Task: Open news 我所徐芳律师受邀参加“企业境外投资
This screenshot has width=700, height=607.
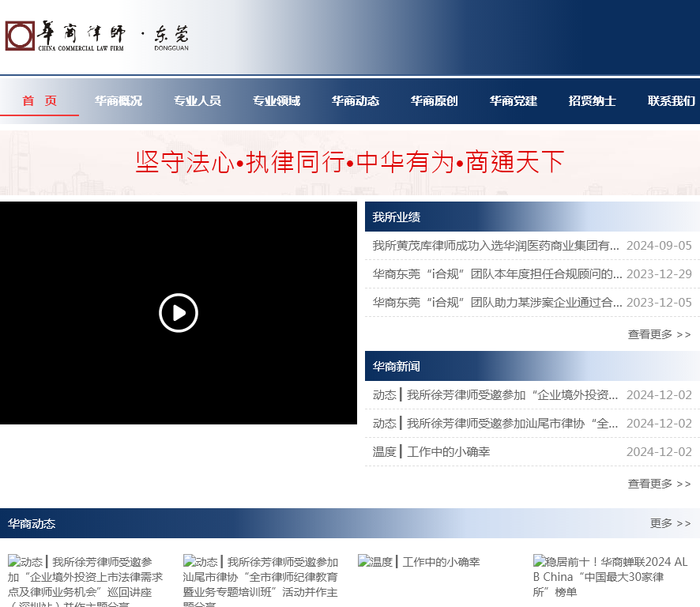Action: [x=495, y=395]
